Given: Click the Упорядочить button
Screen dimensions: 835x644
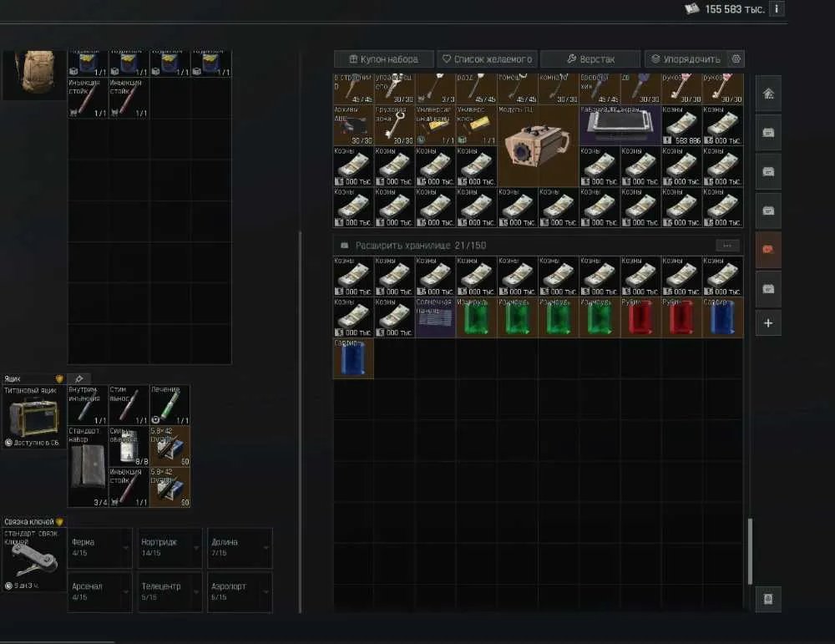Looking at the screenshot, I should point(686,59).
